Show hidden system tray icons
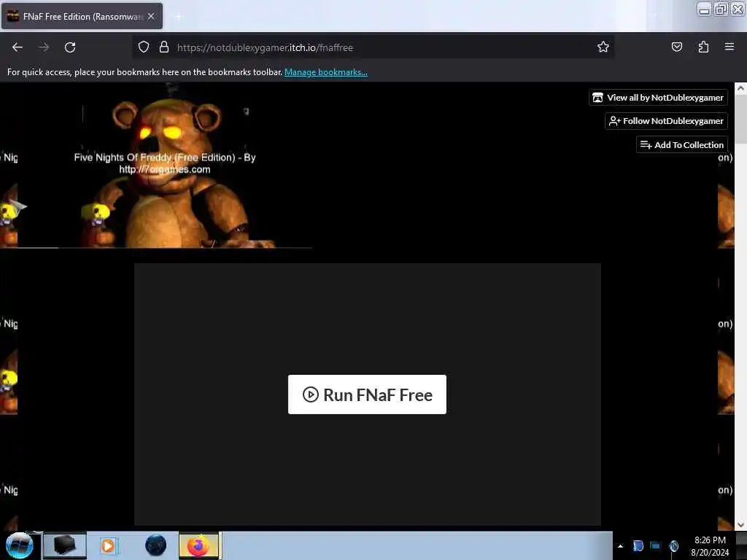Image resolution: width=747 pixels, height=560 pixels. pyautogui.click(x=620, y=546)
